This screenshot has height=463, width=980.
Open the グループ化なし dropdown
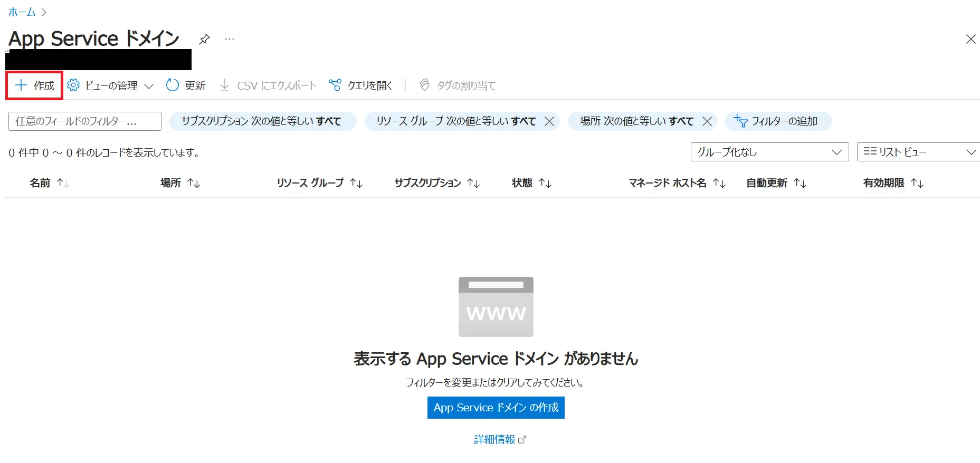(769, 152)
